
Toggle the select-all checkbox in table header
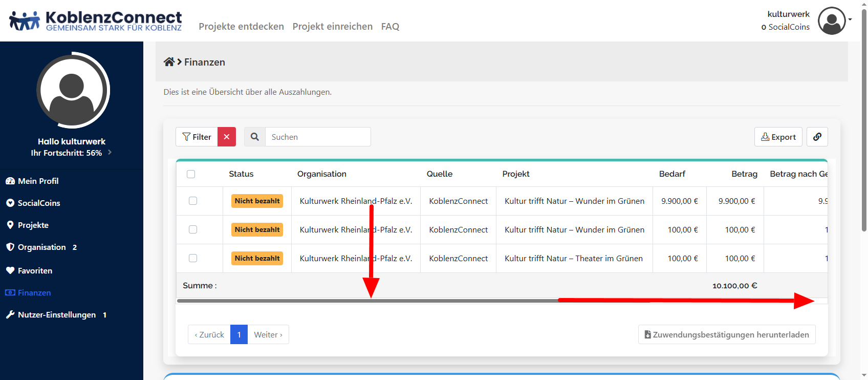191,174
